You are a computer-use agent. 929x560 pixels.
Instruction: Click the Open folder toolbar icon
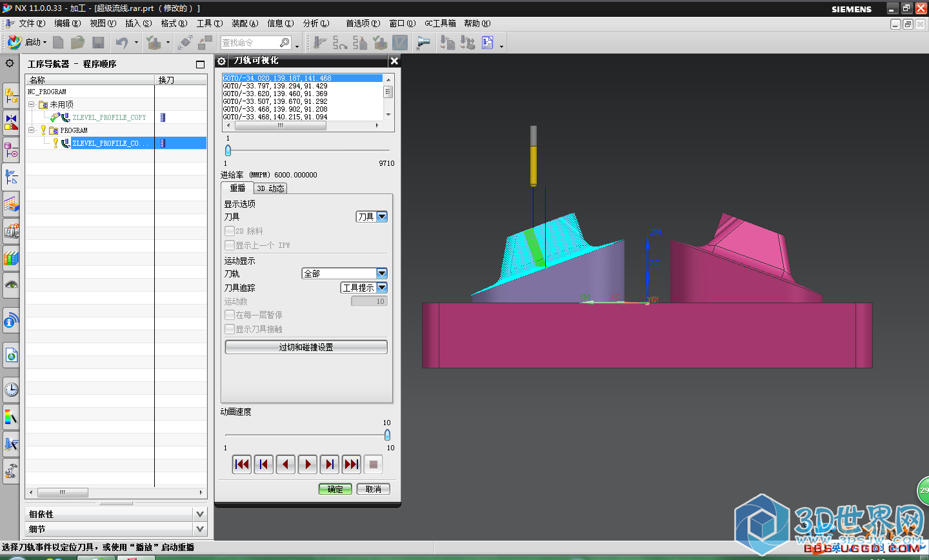click(x=77, y=43)
